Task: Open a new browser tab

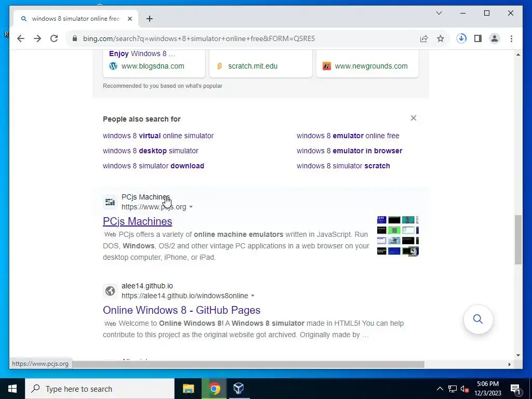Action: 149,19
